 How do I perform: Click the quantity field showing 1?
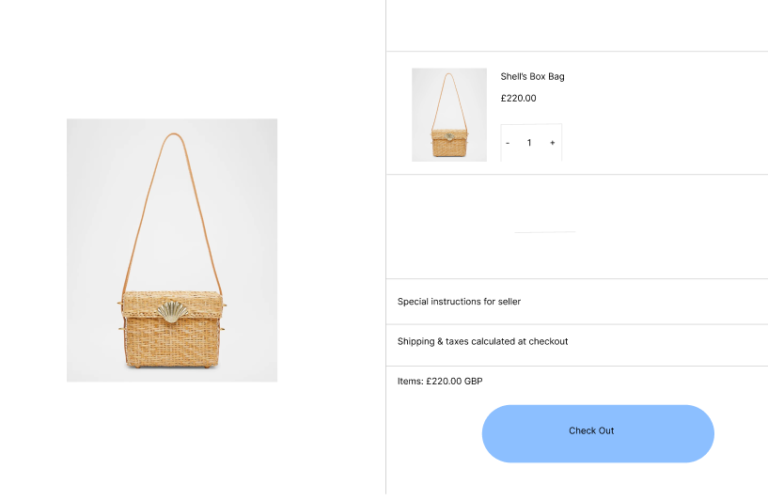pyautogui.click(x=529, y=143)
